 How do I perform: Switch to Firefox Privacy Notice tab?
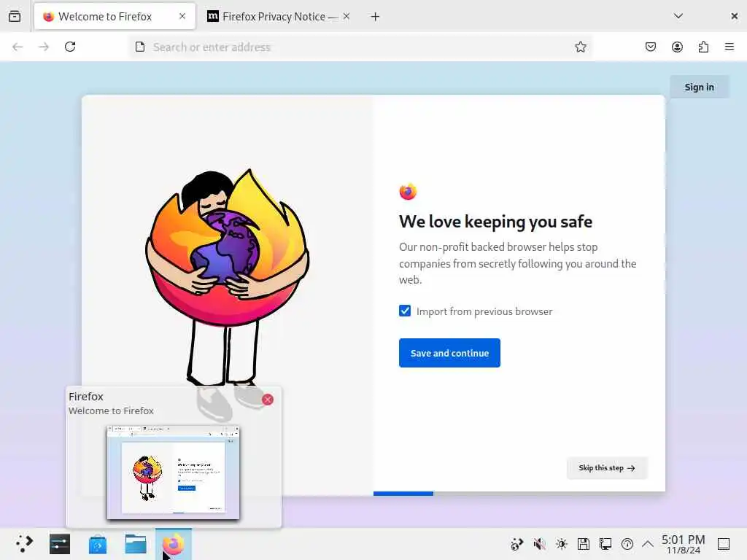279,16
